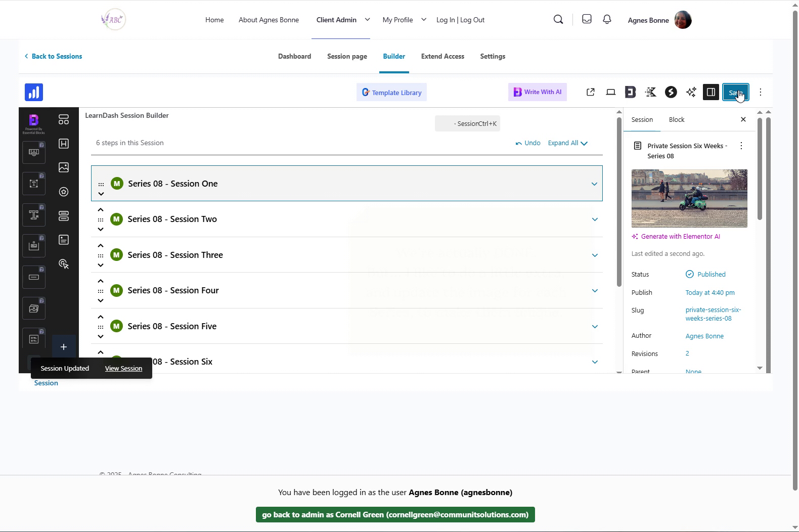The height and width of the screenshot is (532, 799).
Task: Click the featured image thumbnail
Action: [x=689, y=198]
